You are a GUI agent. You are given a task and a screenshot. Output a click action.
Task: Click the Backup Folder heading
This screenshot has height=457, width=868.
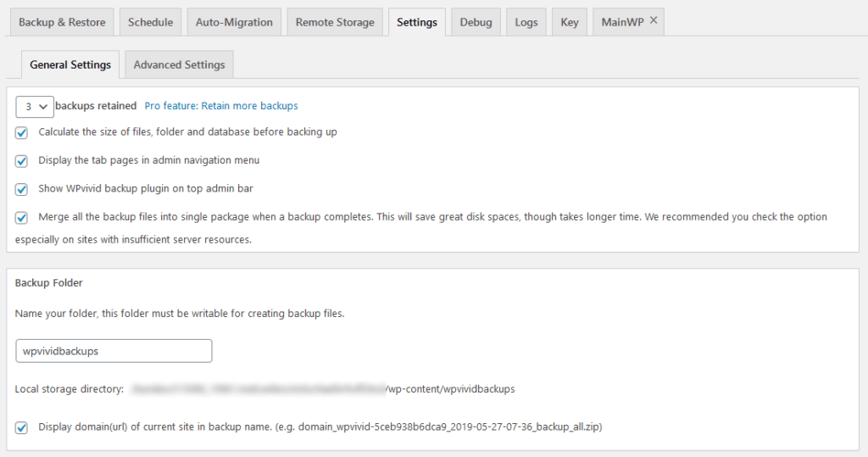click(48, 282)
